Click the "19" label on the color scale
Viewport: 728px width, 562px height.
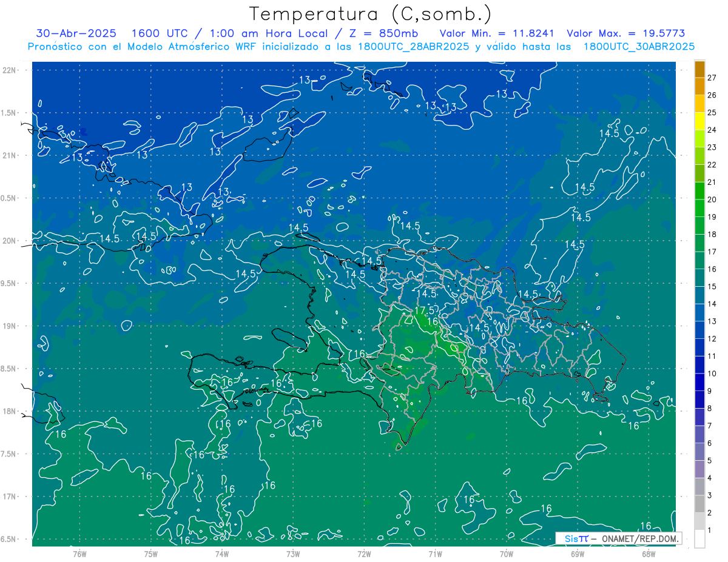[712, 217]
